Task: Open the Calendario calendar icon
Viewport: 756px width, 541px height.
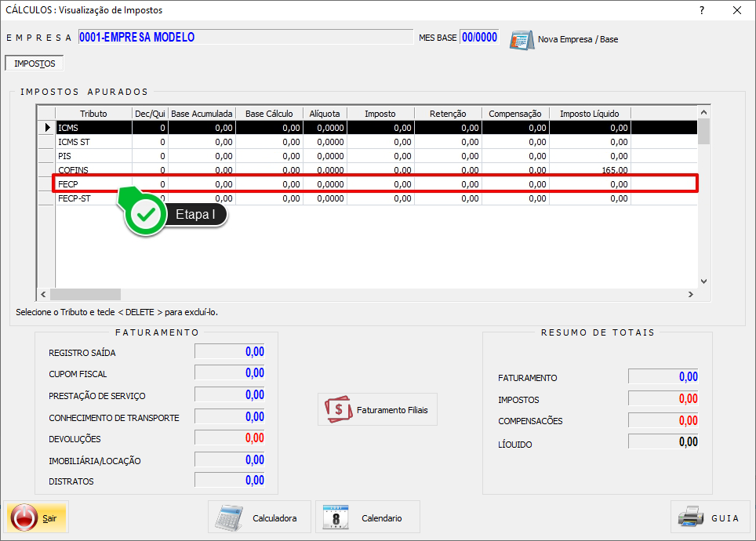Action: tap(336, 517)
